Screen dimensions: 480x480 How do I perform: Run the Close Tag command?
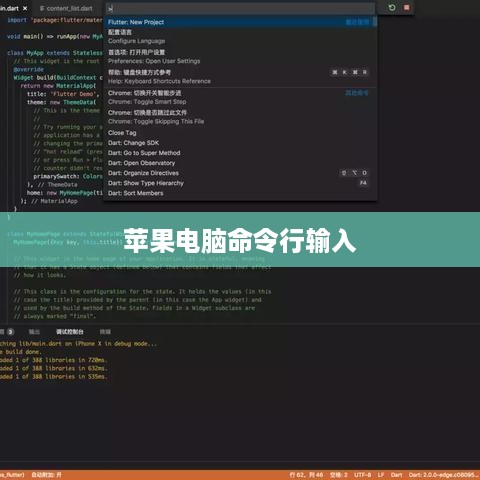tap(240, 133)
